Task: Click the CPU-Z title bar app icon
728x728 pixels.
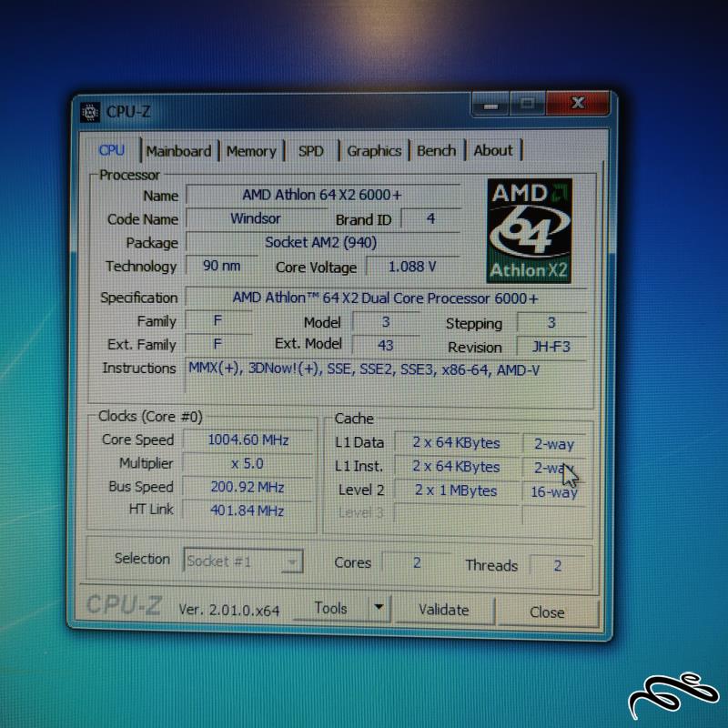Action: coord(89,112)
